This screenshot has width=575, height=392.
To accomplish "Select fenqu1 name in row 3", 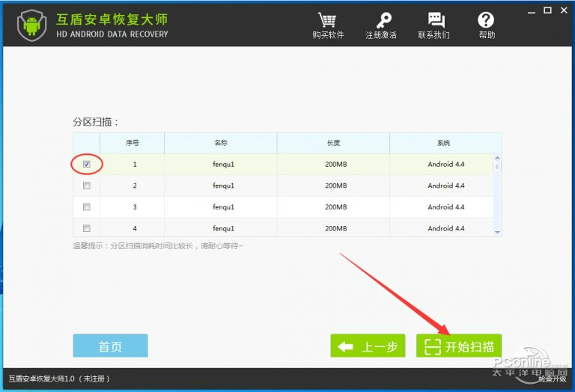I will (x=223, y=207).
